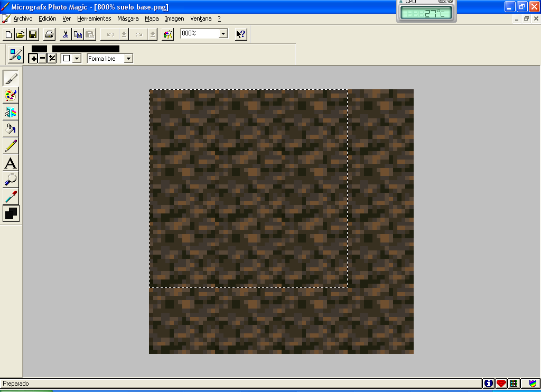Click the foreground/background color swatch
Viewport: 541px width, 392px height.
(11, 213)
